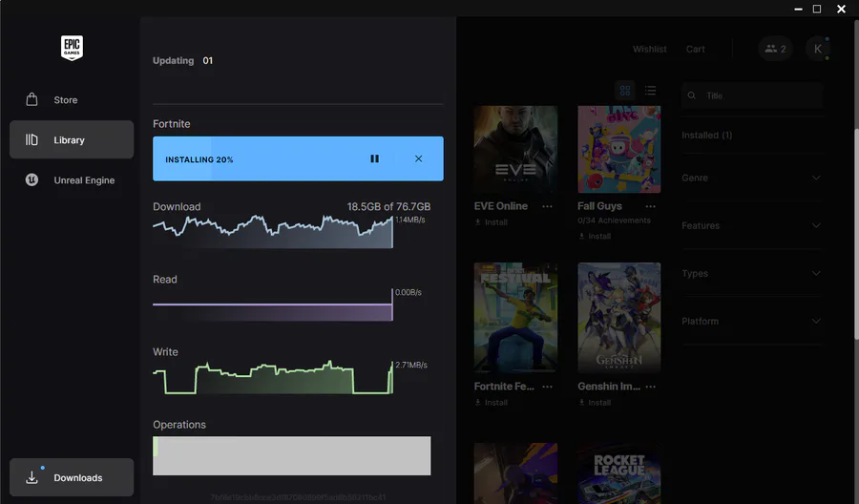Open the friends list icon
Screen dimensions: 859x504
(775, 49)
